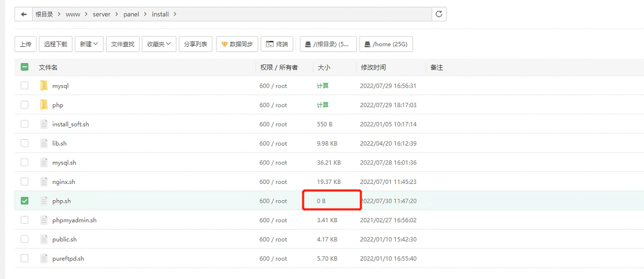This screenshot has height=279, width=644.
Task: Open the 分享列表 button
Action: coord(195,44)
